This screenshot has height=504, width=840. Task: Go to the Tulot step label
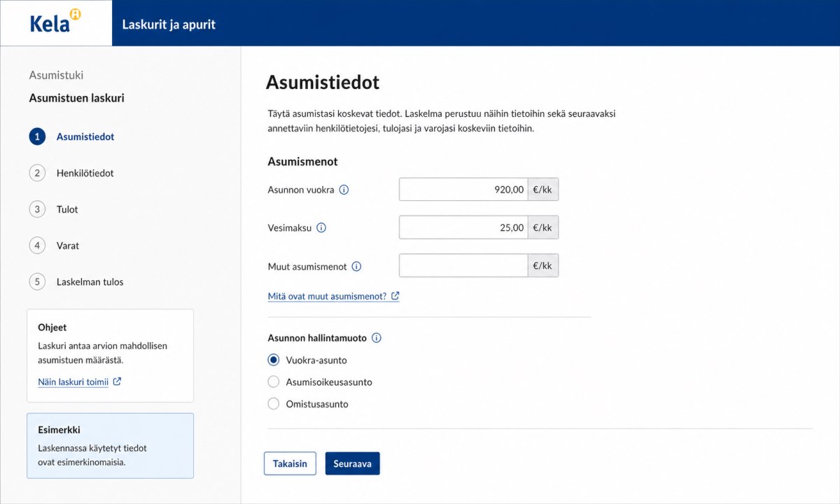(x=67, y=209)
